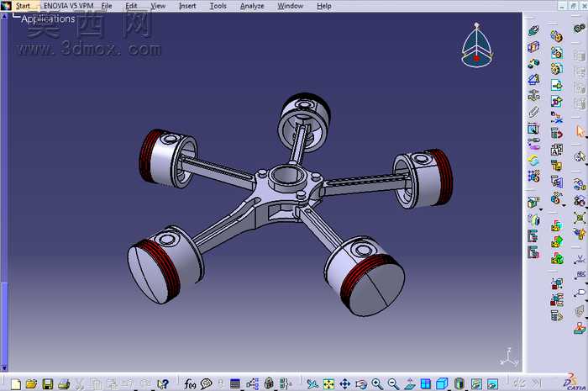This screenshot has width=588, height=391.
Task: Toggle the Shading view mode
Action: (x=459, y=383)
